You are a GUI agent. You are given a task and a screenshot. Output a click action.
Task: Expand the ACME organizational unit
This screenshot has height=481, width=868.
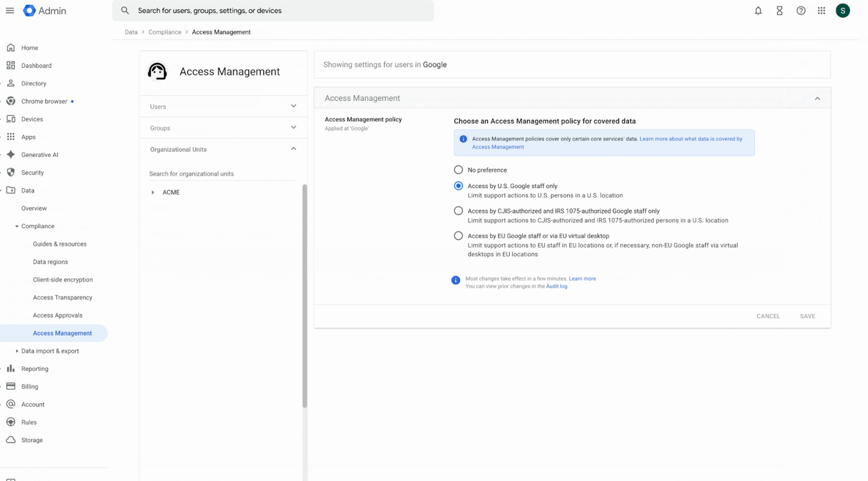153,192
